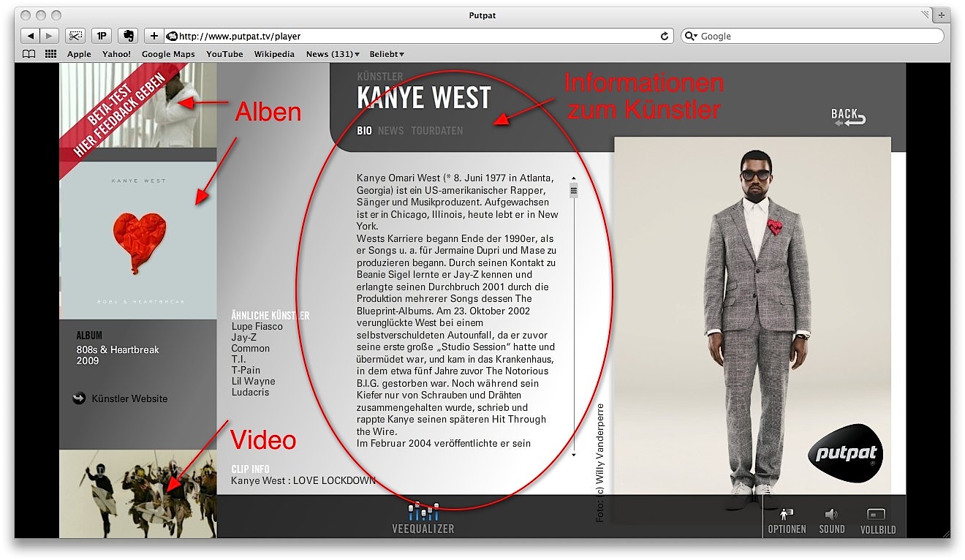The width and height of the screenshot is (965, 560).
Task: Open the Apple bookmark
Action: point(79,54)
